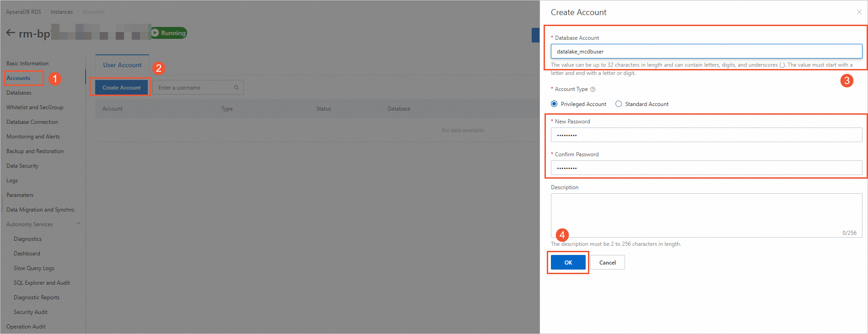The image size is (868, 334).
Task: Click the Running status badge
Action: 169,33
